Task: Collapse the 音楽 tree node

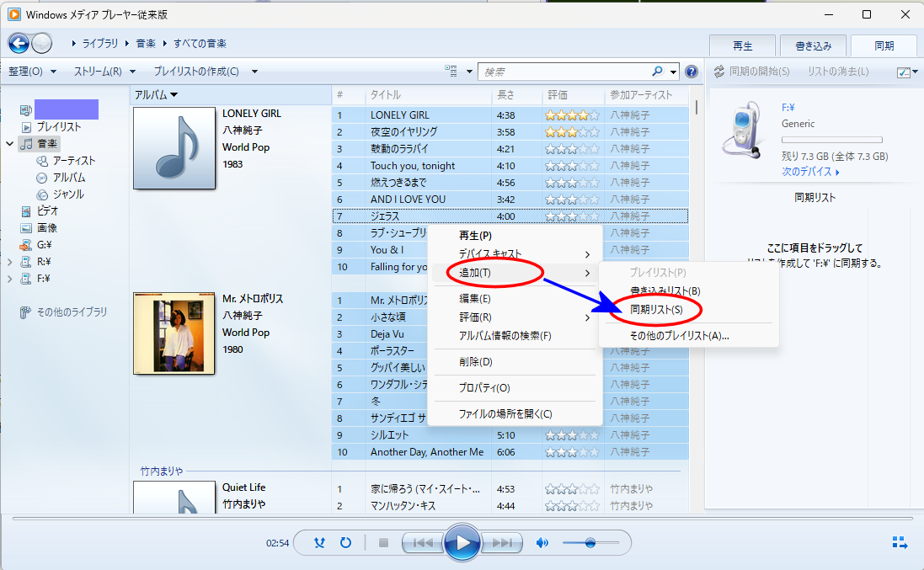Action: click(10, 144)
